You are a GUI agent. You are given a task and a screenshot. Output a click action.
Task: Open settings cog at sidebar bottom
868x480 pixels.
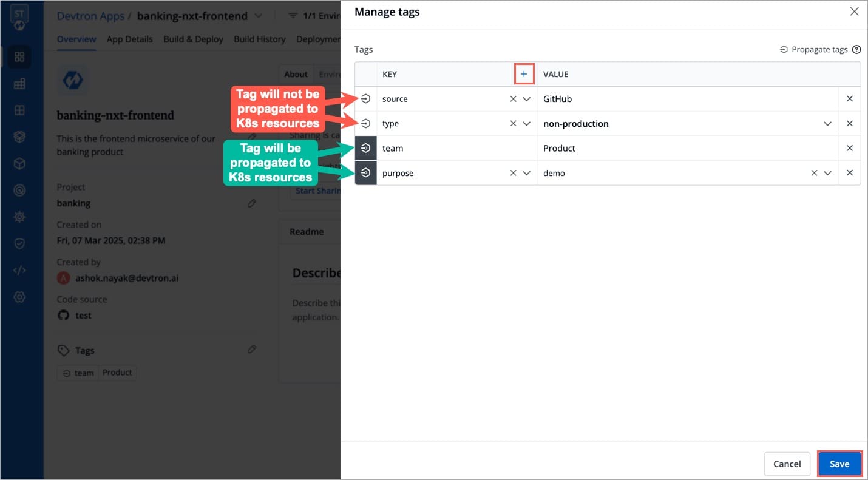[19, 297]
